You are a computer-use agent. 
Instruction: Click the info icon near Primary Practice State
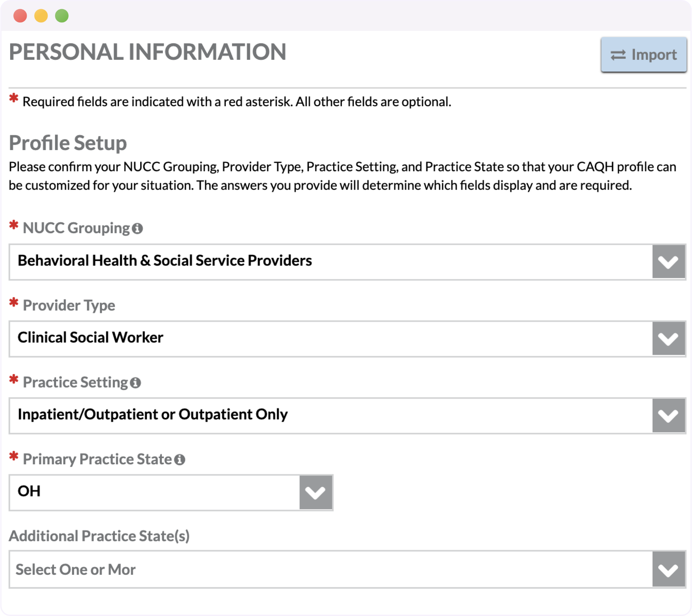coord(180,460)
